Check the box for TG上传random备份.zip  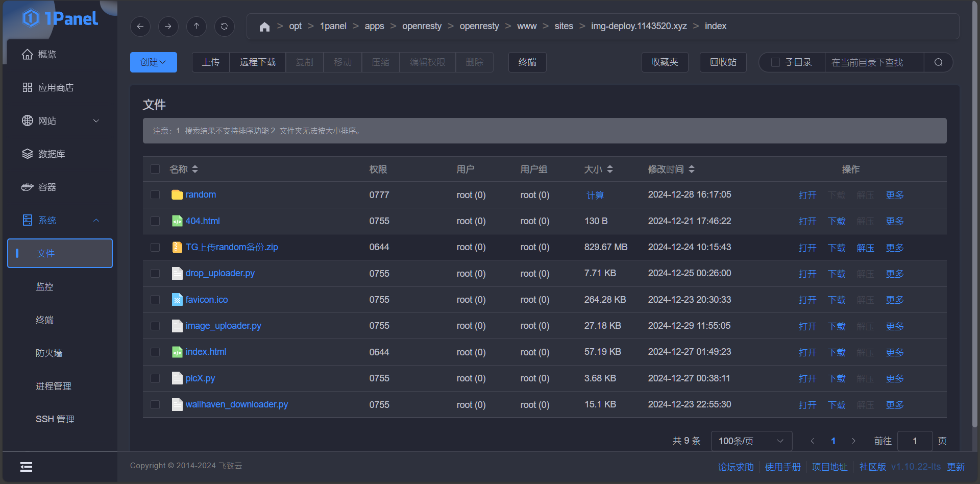click(155, 247)
